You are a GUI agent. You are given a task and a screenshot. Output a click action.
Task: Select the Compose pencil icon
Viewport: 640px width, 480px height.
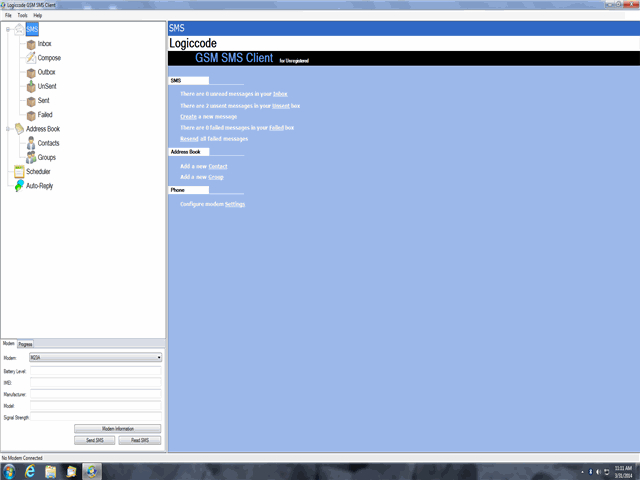(30, 58)
